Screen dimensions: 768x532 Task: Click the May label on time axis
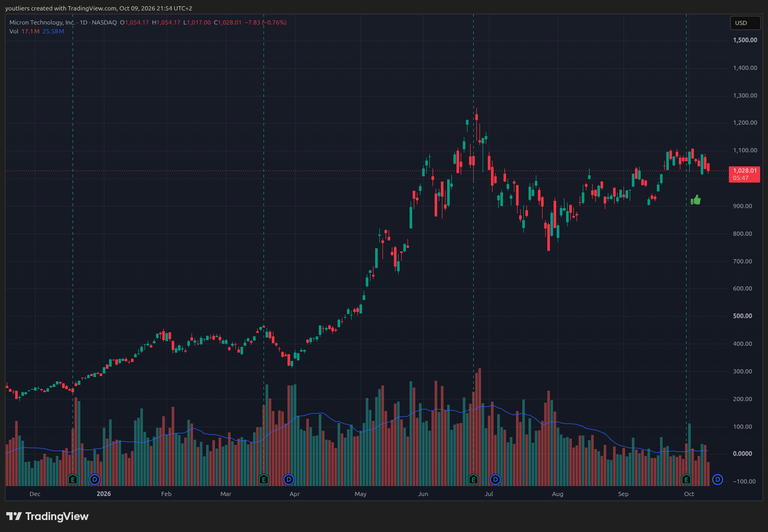361,494
